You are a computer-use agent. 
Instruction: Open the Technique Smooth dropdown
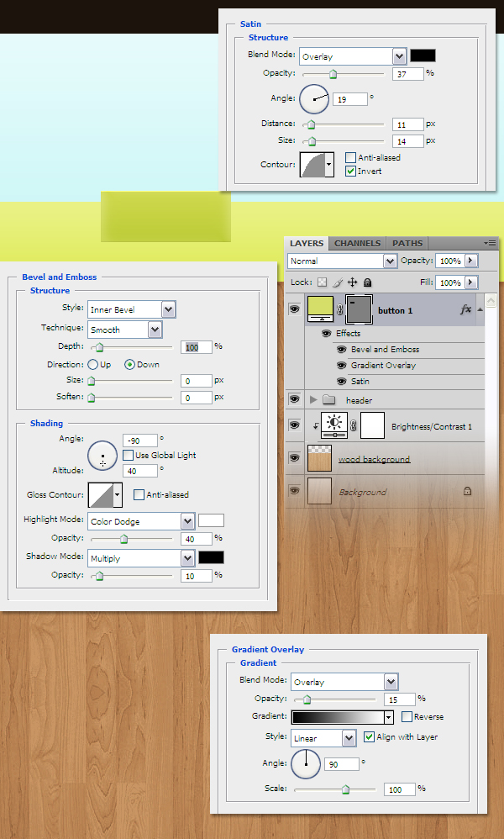[155, 330]
